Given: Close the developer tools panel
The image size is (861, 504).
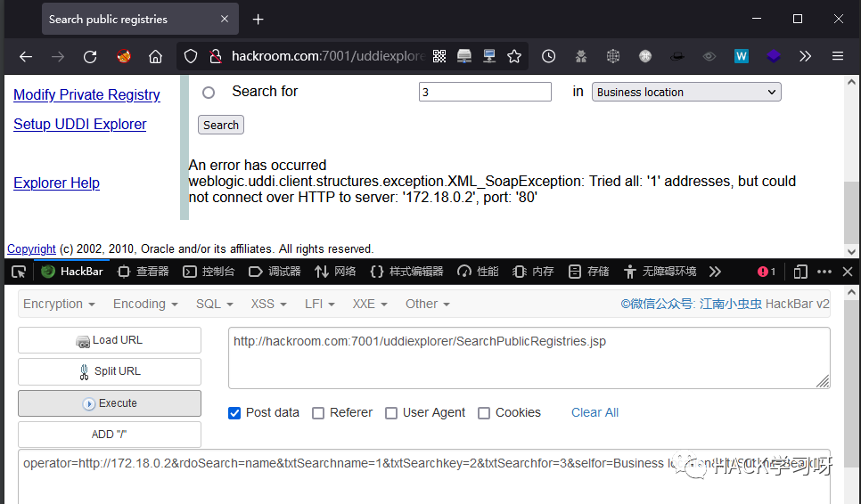Looking at the screenshot, I should pos(848,272).
